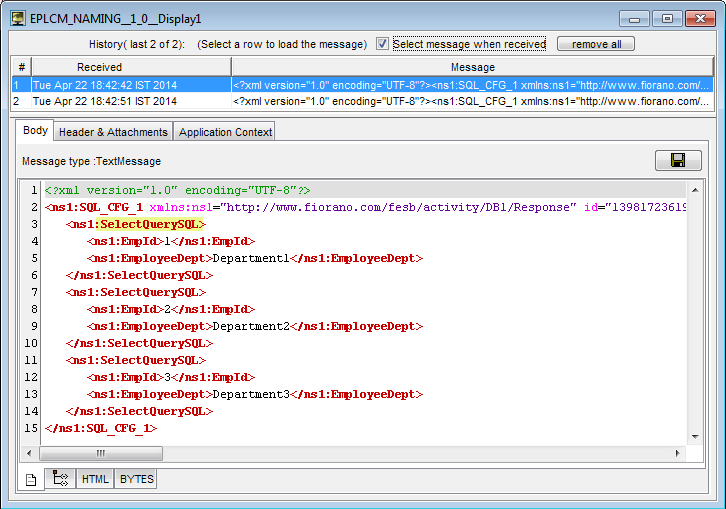
Task: Select the Body tab
Action: coord(35,131)
